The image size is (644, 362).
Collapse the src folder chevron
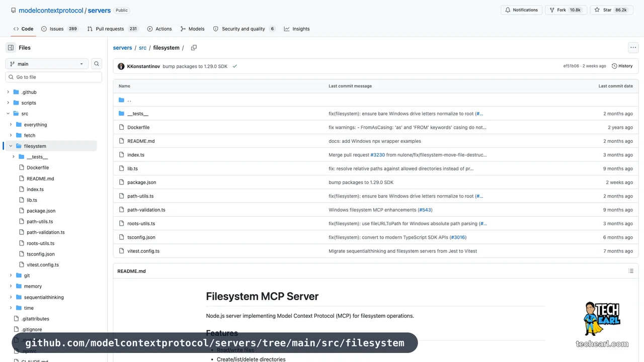(x=8, y=114)
